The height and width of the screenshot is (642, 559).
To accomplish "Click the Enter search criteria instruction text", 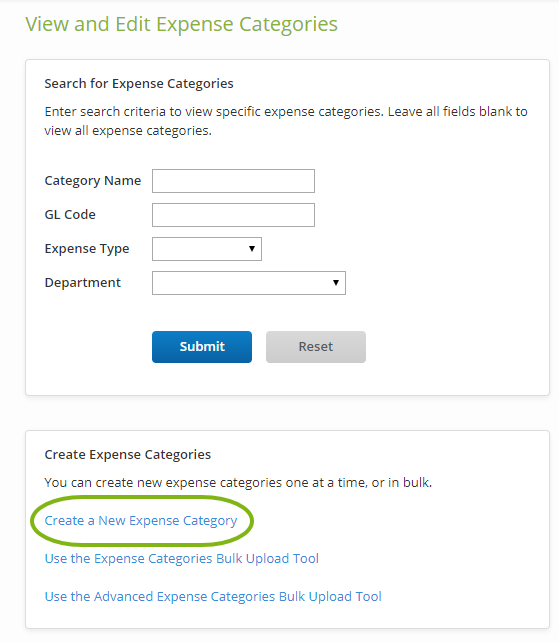I will [286, 121].
